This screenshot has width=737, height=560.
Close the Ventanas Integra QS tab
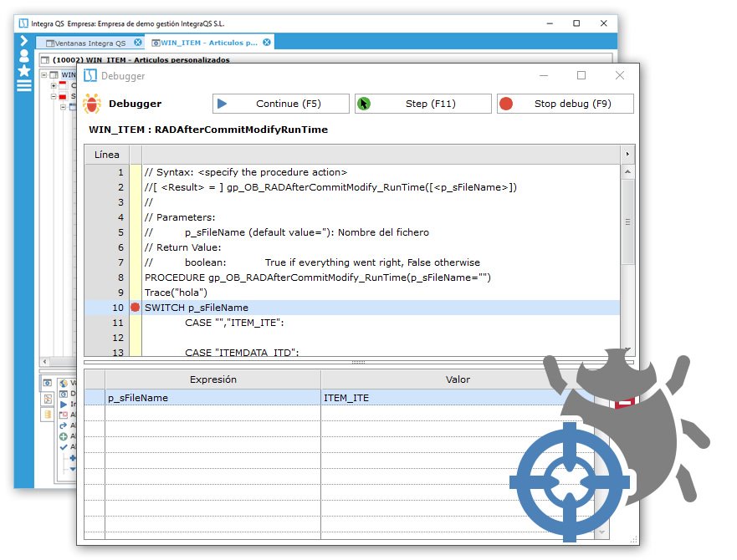138,43
